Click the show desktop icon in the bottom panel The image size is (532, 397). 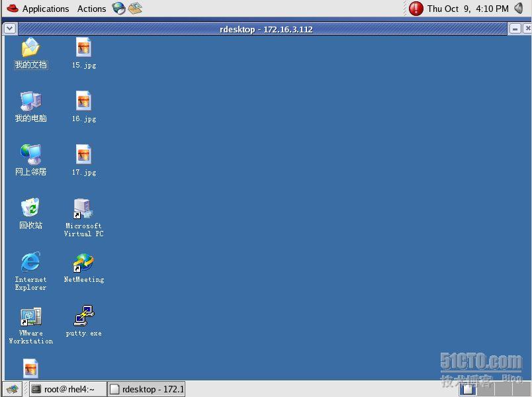click(12, 389)
